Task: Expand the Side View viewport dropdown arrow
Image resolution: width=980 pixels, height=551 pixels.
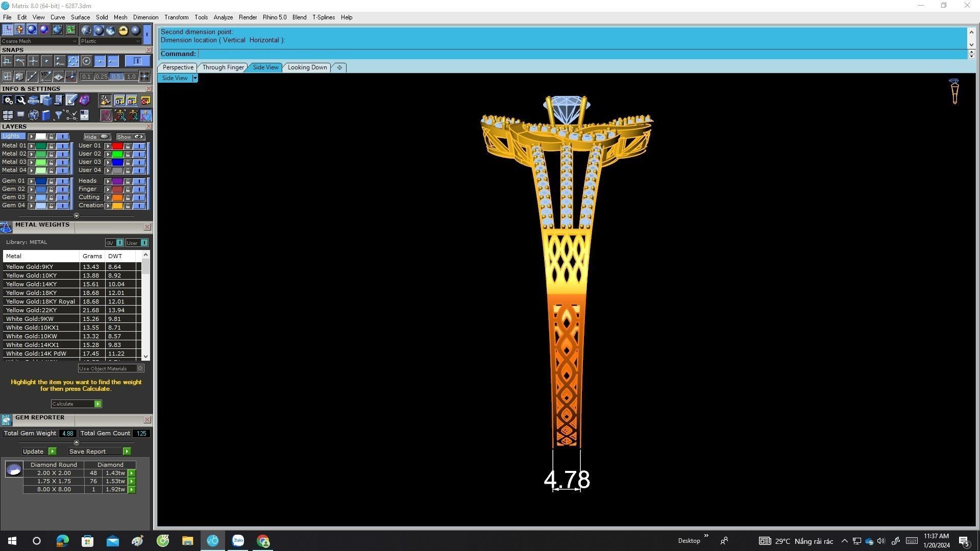Action: point(194,78)
